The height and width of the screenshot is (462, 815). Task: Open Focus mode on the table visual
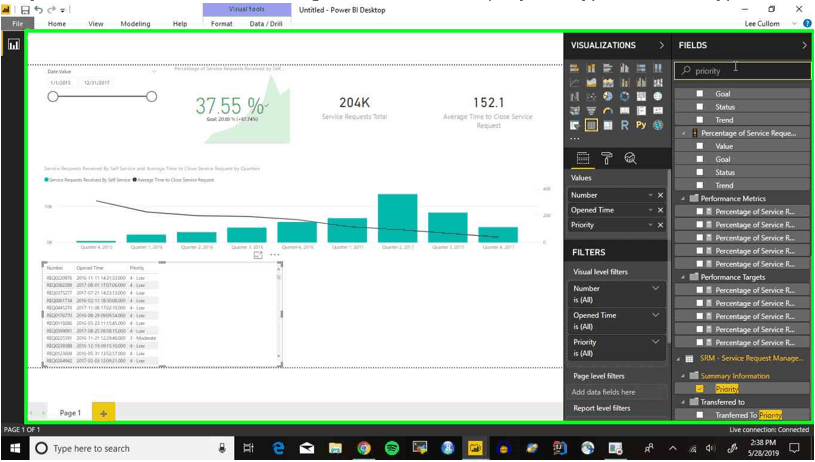click(x=258, y=255)
